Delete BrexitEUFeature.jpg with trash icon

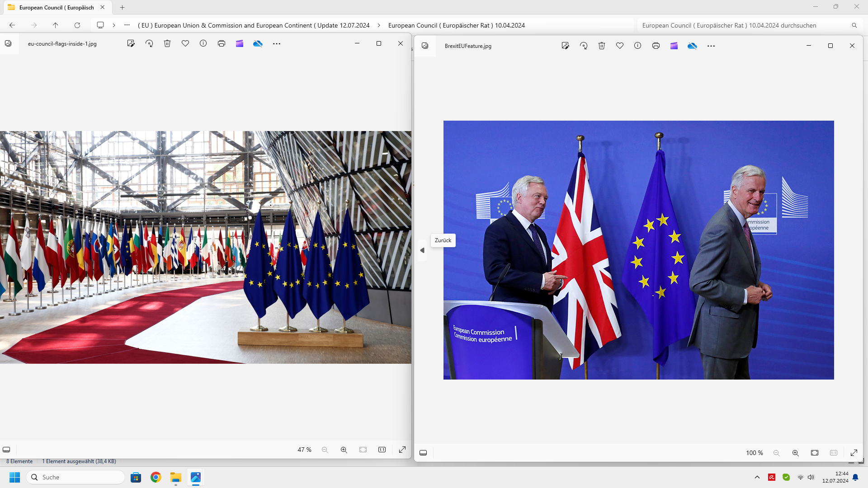pyautogui.click(x=602, y=46)
